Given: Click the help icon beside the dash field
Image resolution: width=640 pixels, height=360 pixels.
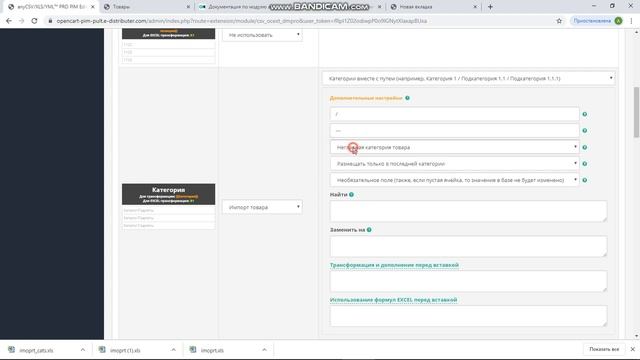Looking at the screenshot, I should tap(584, 131).
